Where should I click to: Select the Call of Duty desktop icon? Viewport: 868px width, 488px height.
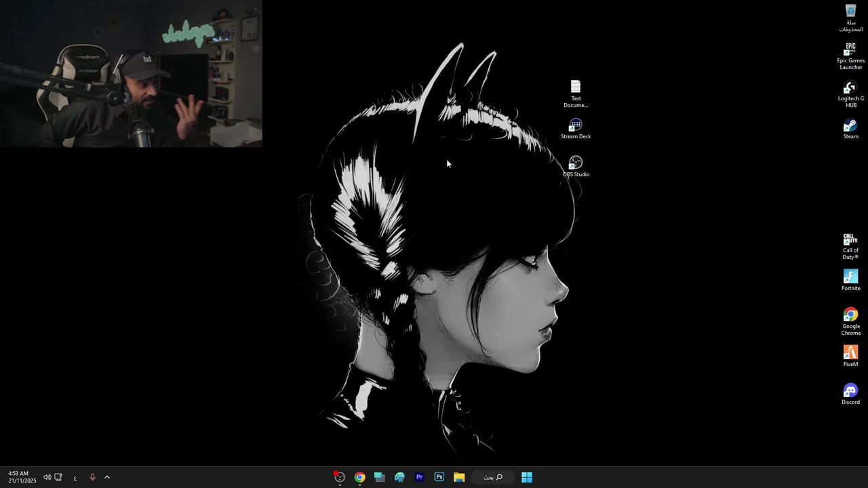[850, 246]
